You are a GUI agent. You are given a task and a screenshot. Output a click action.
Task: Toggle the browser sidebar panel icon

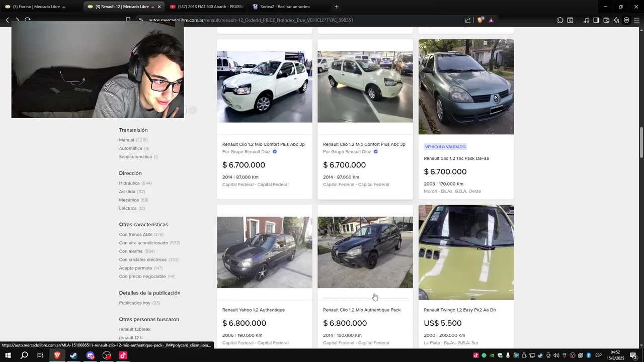tap(596, 20)
